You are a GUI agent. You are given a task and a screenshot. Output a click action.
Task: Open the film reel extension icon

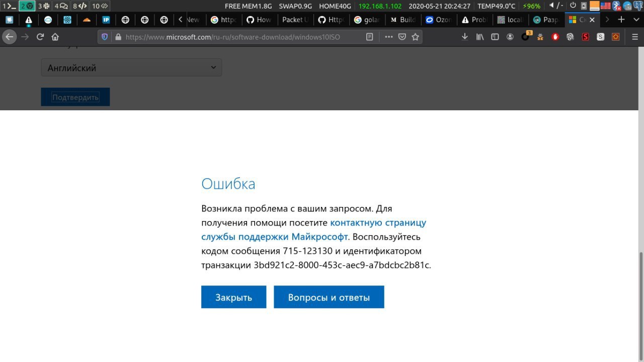(x=571, y=37)
